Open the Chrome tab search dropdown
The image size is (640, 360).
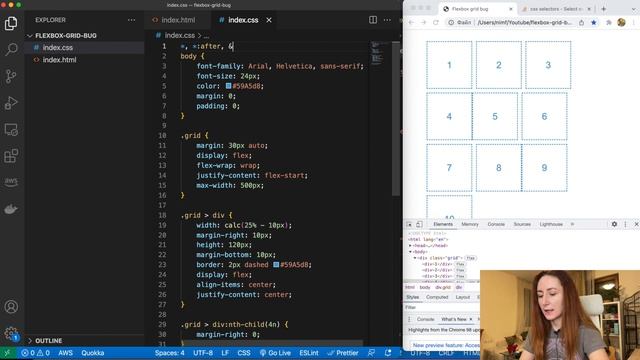pos(634,9)
